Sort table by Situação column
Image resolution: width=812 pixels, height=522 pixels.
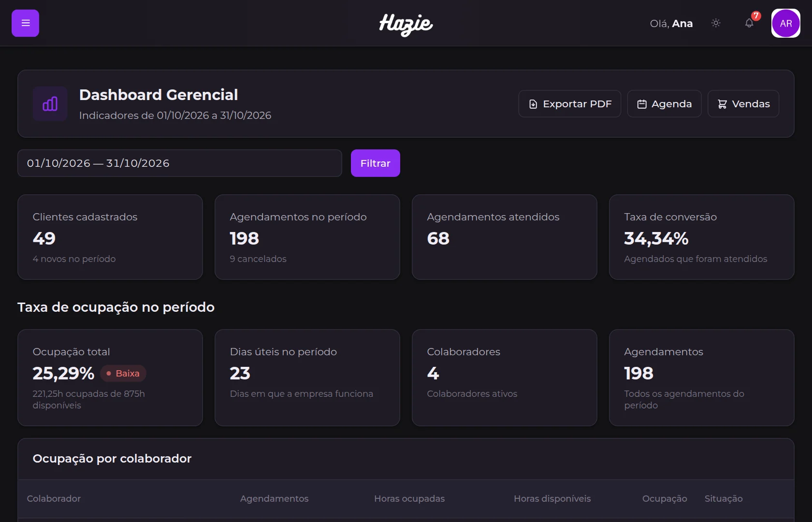click(724, 499)
